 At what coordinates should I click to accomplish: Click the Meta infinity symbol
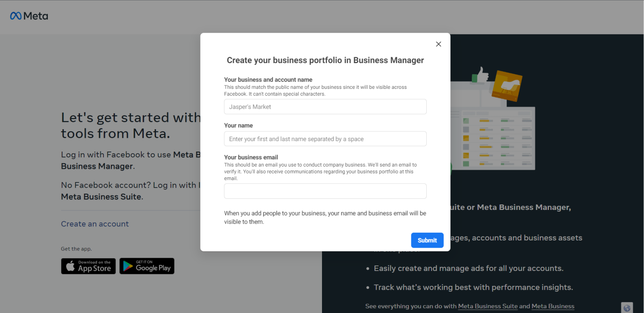(16, 15)
